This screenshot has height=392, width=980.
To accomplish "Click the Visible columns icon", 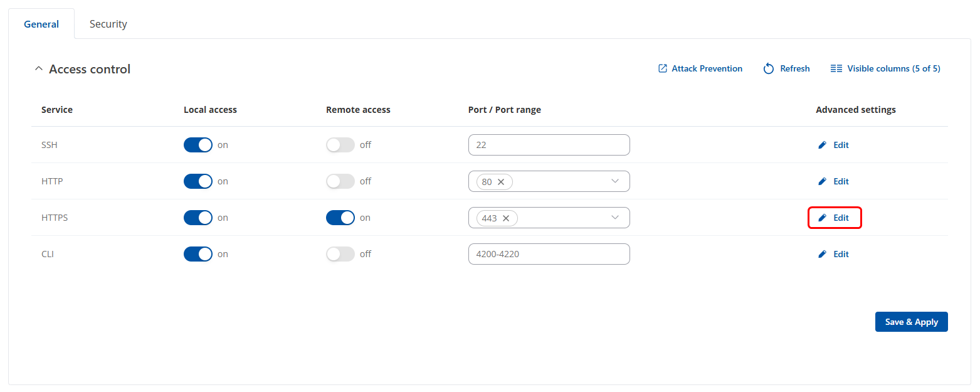I will click(x=836, y=68).
